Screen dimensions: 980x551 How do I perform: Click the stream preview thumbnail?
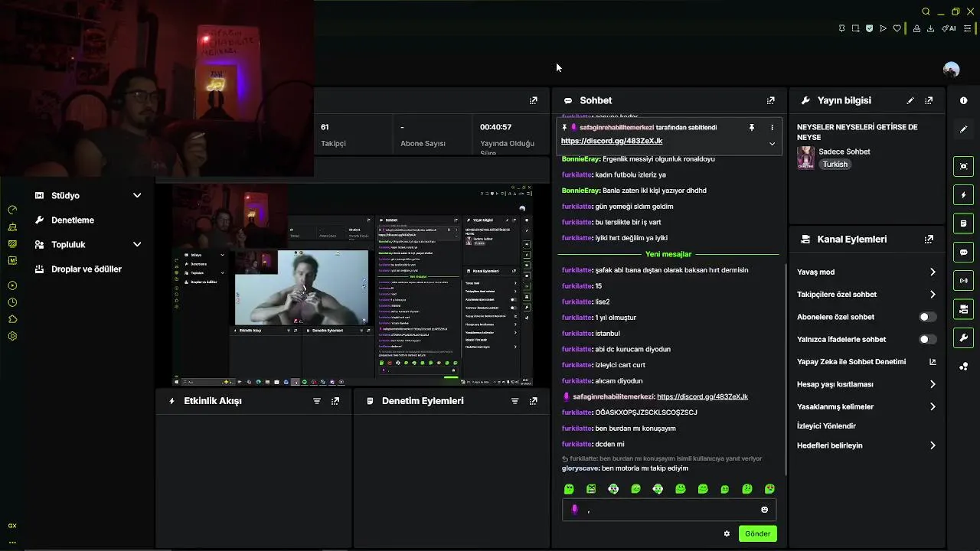point(352,285)
